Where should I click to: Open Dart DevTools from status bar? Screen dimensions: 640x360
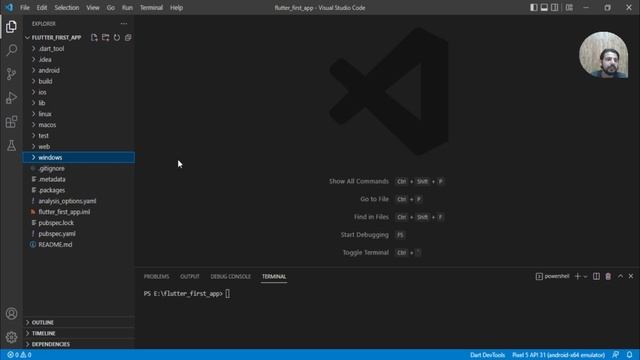pyautogui.click(x=487, y=355)
